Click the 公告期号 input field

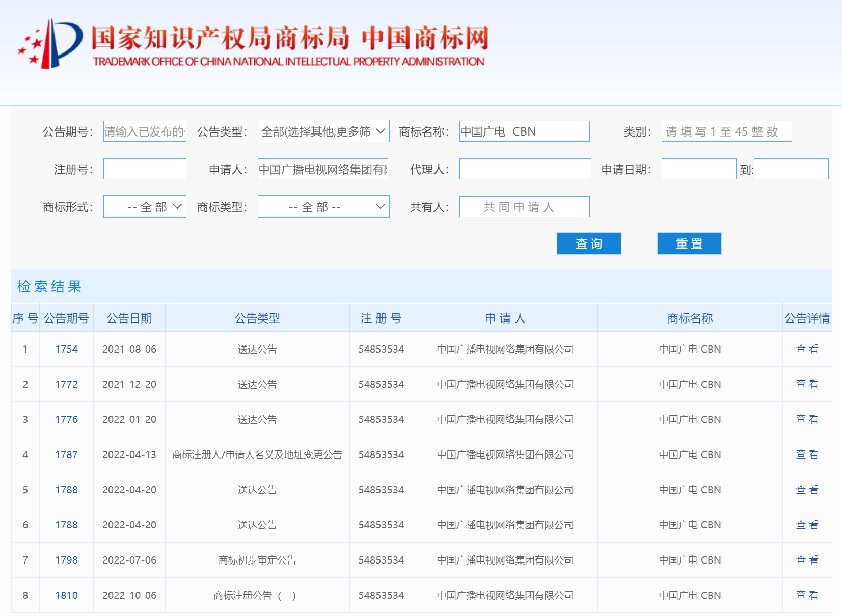point(145,131)
